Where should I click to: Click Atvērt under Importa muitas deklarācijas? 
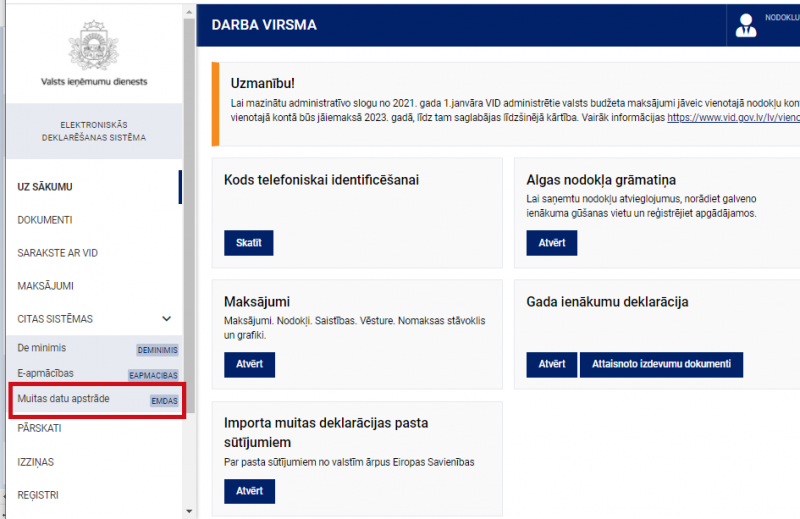[x=249, y=491]
